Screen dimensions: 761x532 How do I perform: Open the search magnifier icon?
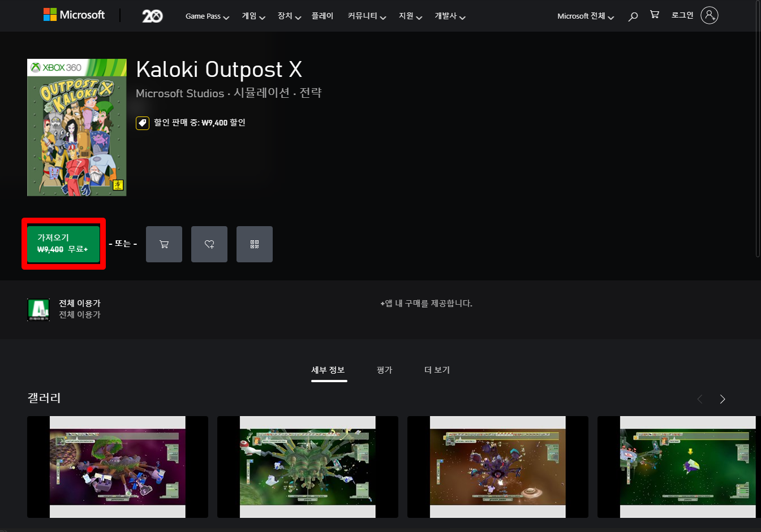[x=633, y=16]
